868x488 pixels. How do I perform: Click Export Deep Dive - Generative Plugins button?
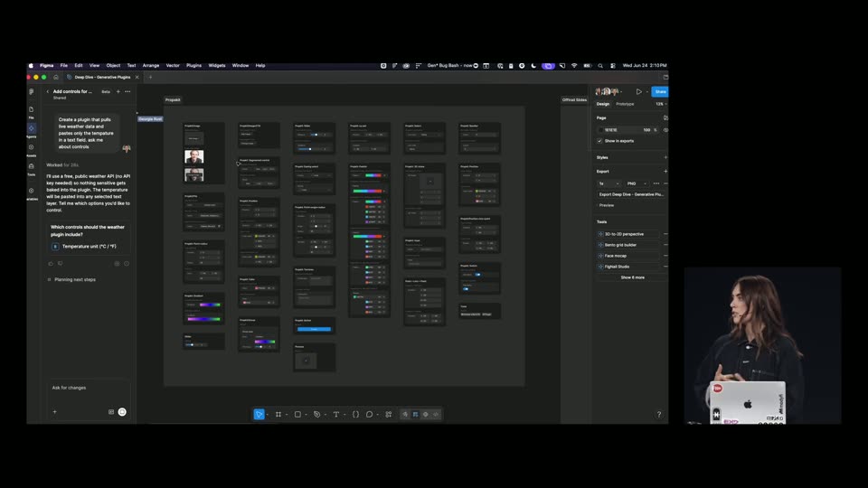point(631,195)
